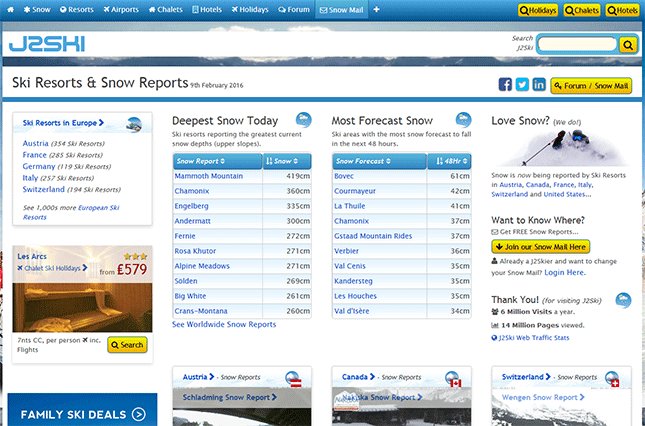Screen dimensions: 645x426
Task: Open Rosa Khutor snow report
Action: click(195, 251)
